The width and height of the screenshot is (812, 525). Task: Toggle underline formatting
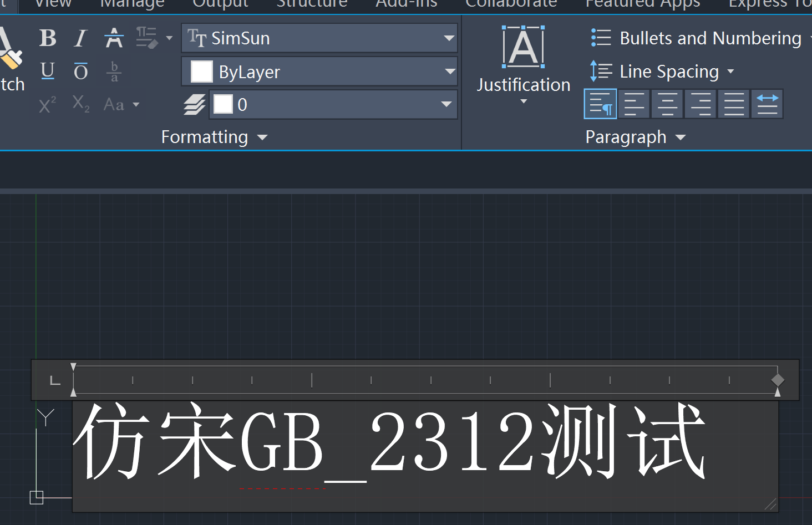click(x=47, y=71)
